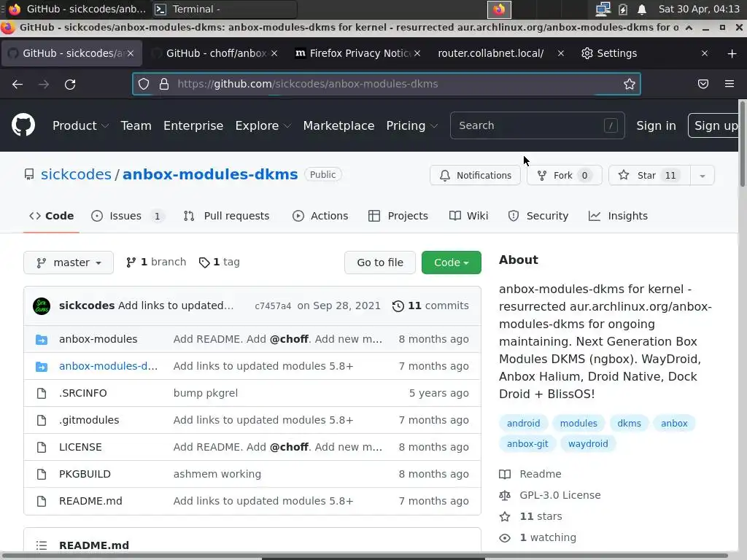Open the .gitmodules file
Screen dimensions: 747x560
[89, 420]
